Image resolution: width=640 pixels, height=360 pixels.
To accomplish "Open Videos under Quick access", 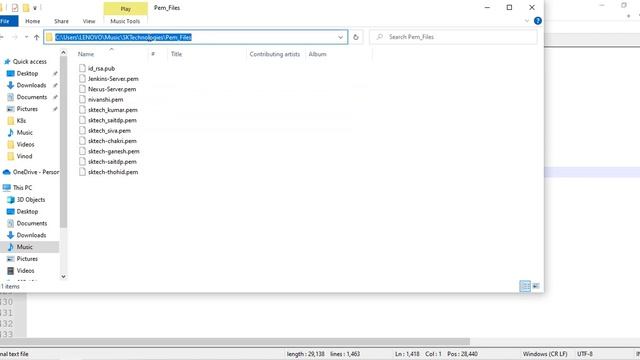I will pyautogui.click(x=25, y=144).
